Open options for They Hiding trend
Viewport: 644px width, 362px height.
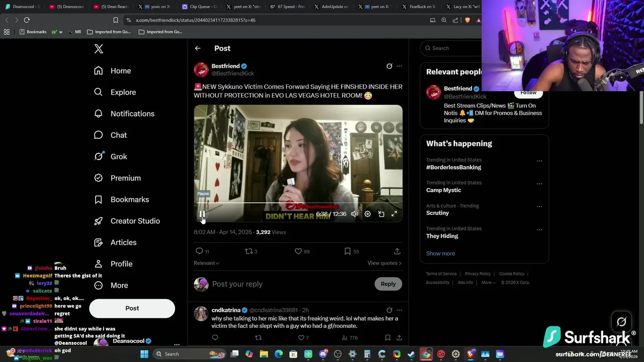coord(539,229)
